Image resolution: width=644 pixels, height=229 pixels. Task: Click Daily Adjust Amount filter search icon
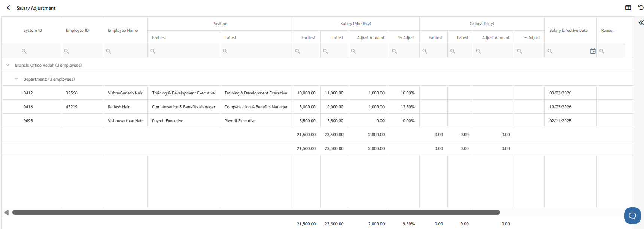[x=478, y=51]
